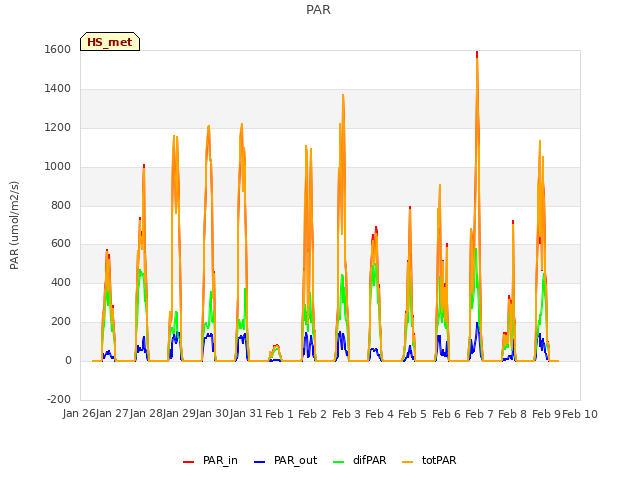Click the -200 y-axis label

click(x=59, y=399)
